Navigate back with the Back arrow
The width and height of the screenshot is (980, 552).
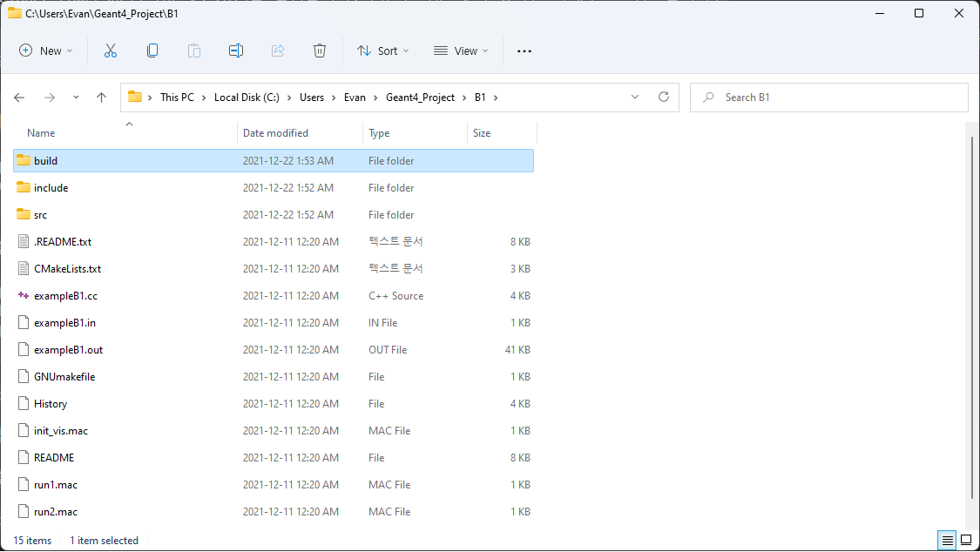click(x=19, y=98)
